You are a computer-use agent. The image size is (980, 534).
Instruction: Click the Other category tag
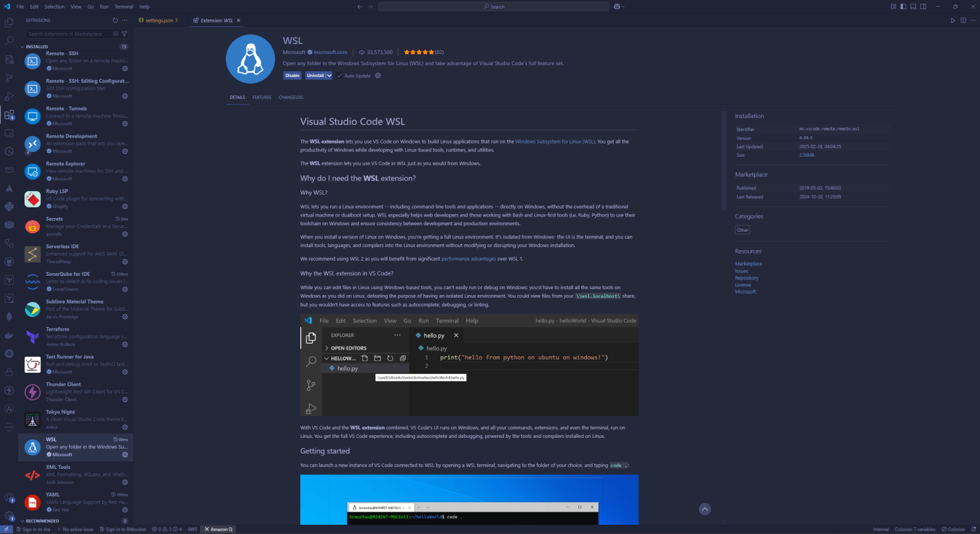(x=742, y=230)
